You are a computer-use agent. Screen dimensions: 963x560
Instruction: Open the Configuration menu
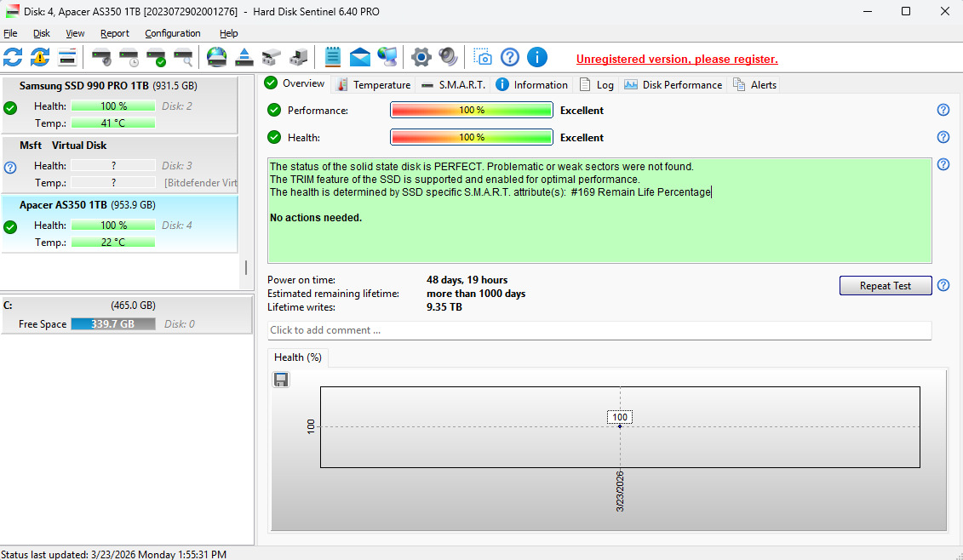pos(173,33)
